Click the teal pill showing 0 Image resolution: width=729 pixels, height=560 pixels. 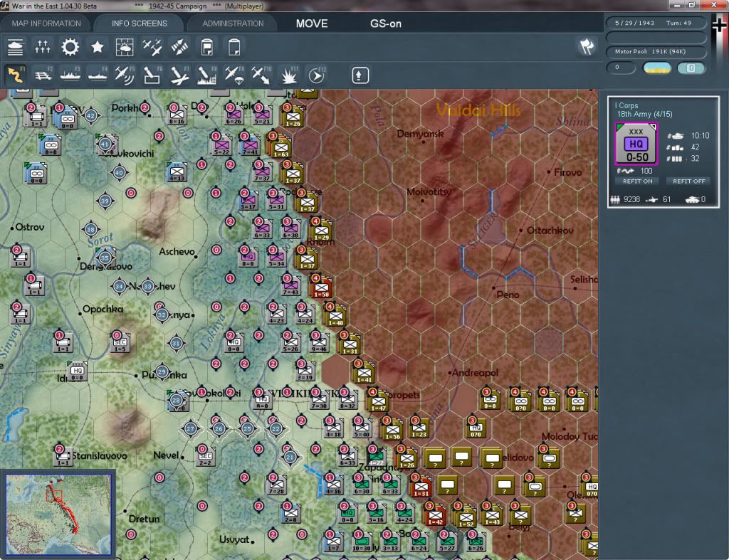(x=691, y=68)
